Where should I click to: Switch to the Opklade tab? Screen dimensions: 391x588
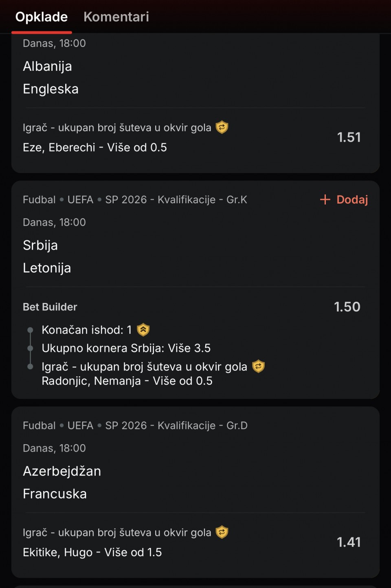pos(42,17)
